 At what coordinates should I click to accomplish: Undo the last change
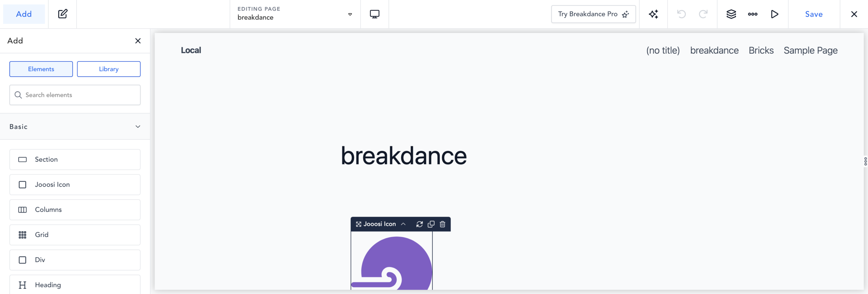click(x=681, y=14)
